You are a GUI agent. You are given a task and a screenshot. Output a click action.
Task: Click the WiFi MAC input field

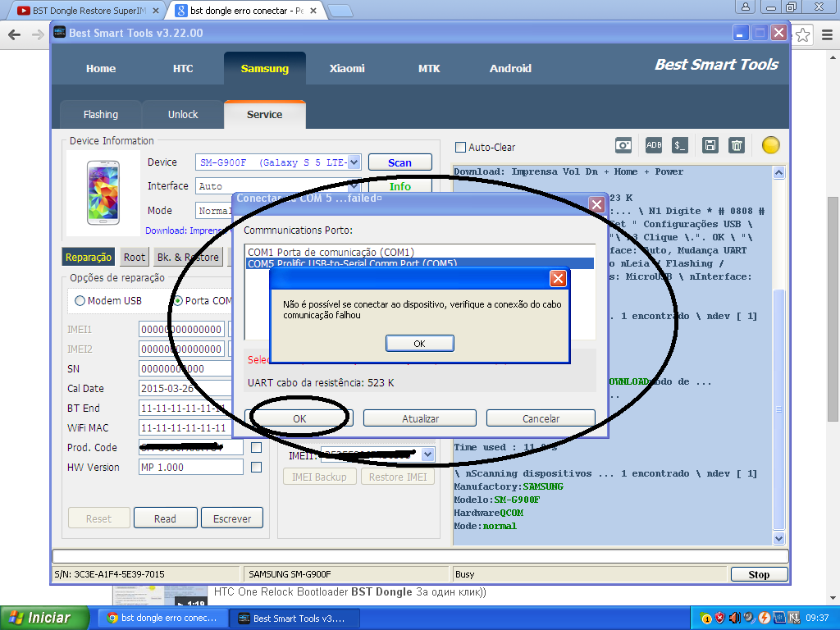click(x=185, y=428)
